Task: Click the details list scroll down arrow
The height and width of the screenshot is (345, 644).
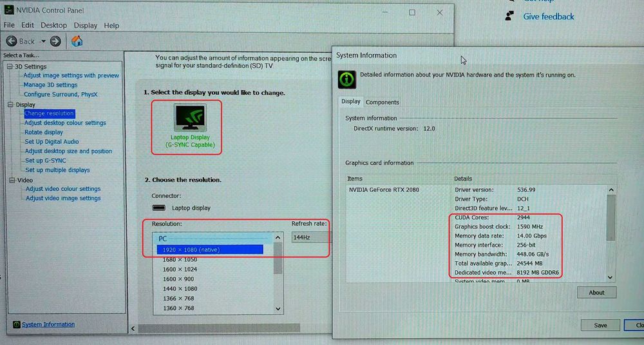Action: click(611, 277)
